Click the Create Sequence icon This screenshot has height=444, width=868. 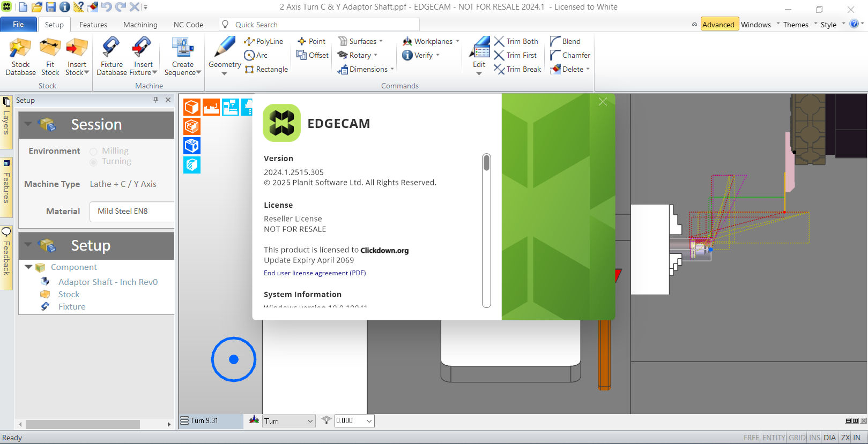click(x=182, y=48)
